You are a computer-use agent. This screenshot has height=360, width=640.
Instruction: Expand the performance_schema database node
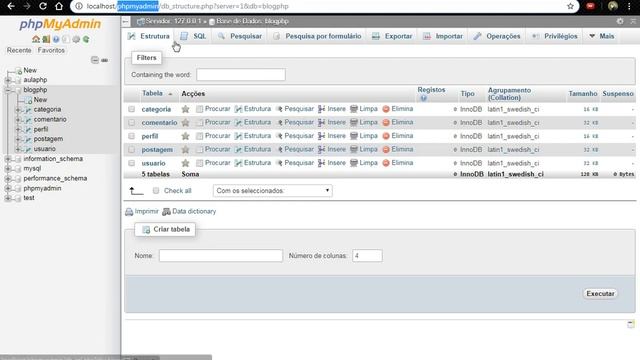click(x=8, y=178)
